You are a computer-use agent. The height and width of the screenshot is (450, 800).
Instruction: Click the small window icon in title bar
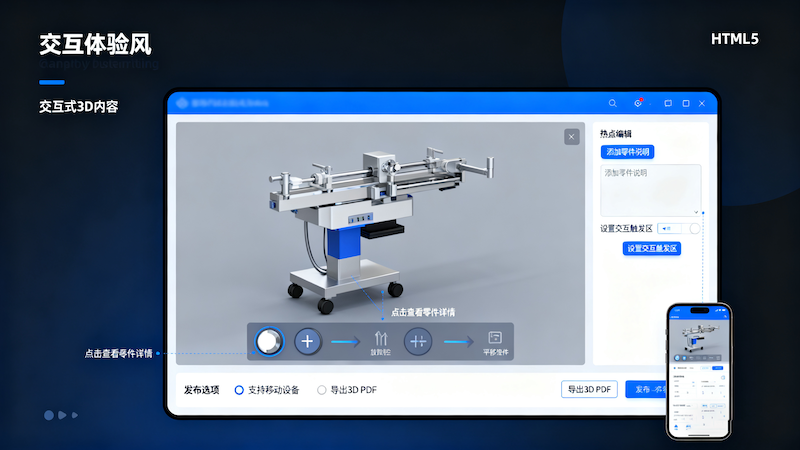coord(668,103)
